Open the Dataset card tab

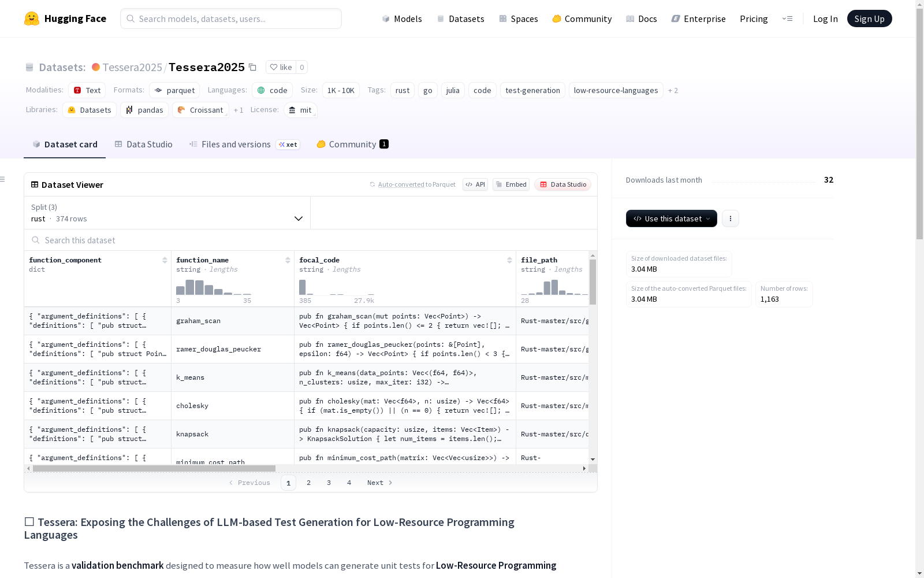[65, 144]
